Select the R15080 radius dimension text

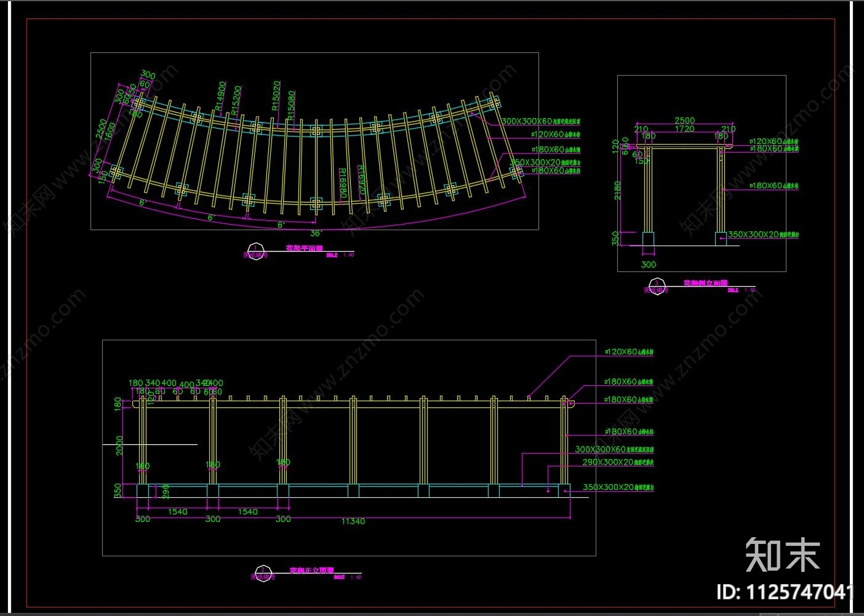point(291,105)
